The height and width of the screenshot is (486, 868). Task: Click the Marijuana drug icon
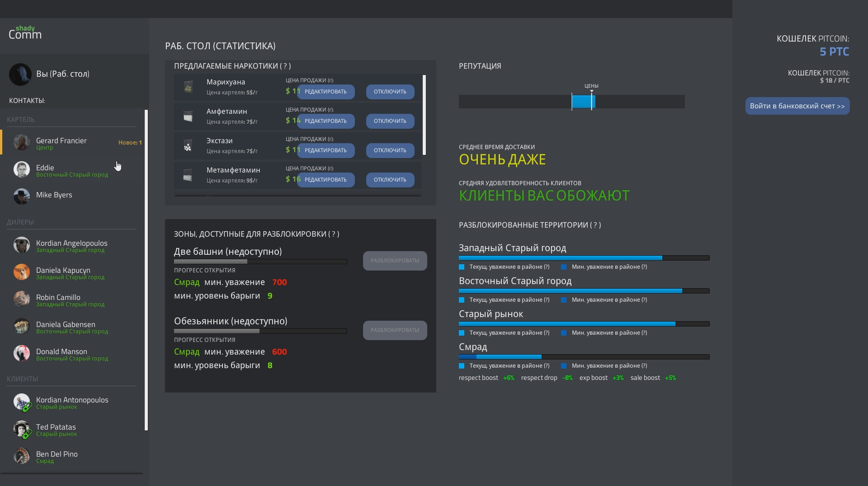[188, 87]
